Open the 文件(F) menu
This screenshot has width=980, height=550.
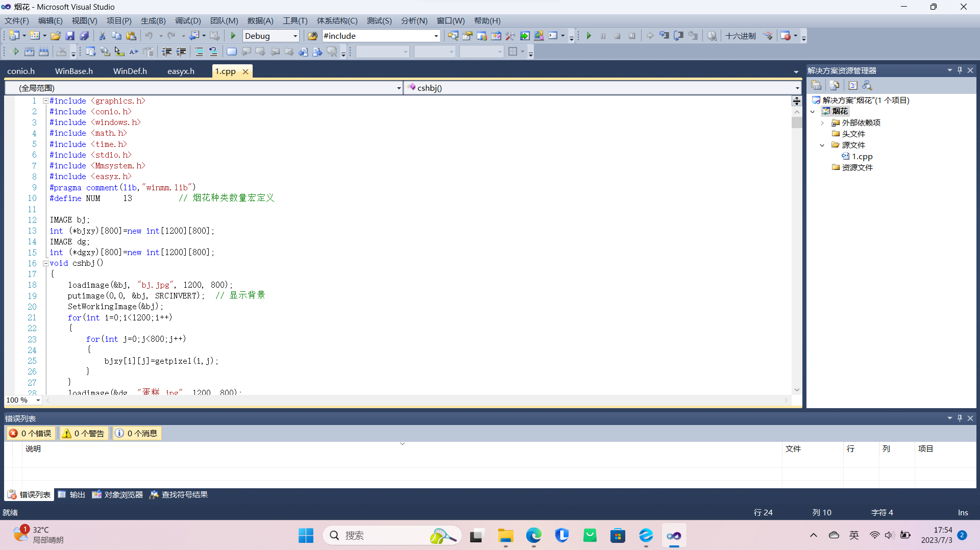(x=17, y=21)
